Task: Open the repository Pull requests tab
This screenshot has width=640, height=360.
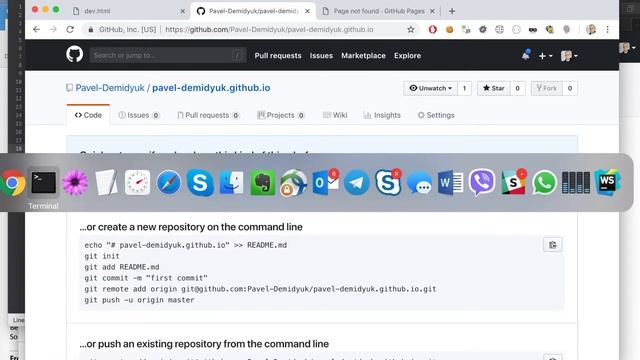Action: [x=208, y=115]
